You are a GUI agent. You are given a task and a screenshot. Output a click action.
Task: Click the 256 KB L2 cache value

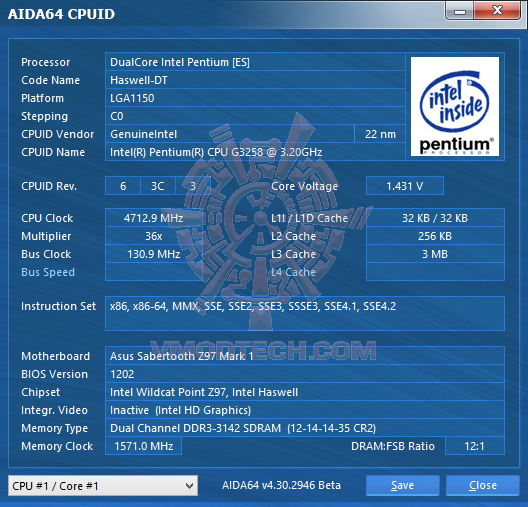click(x=435, y=236)
